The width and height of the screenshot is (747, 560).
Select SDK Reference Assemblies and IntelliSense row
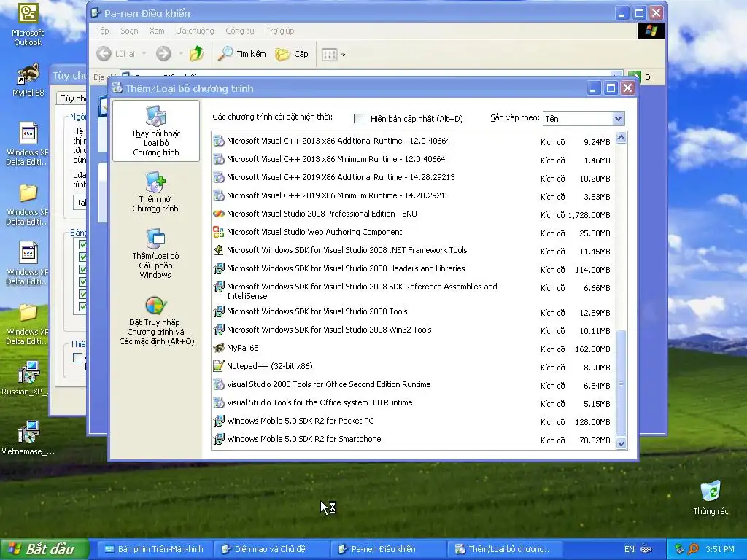point(413,290)
